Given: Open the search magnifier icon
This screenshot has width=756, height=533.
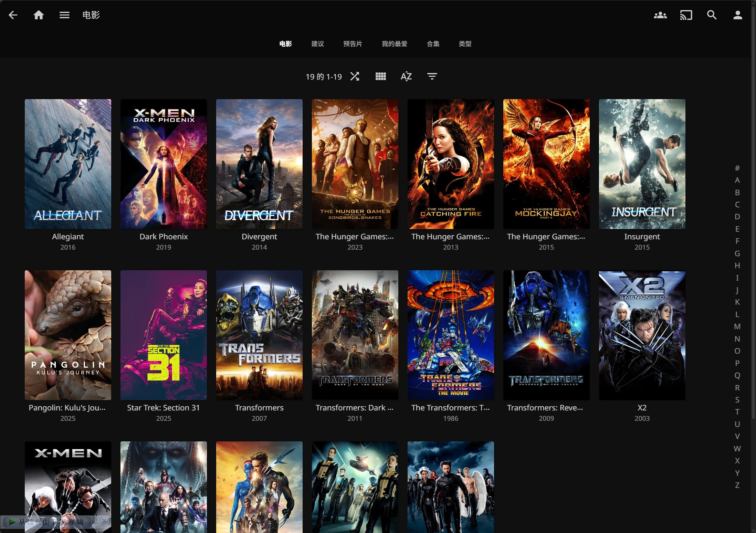Looking at the screenshot, I should [712, 15].
